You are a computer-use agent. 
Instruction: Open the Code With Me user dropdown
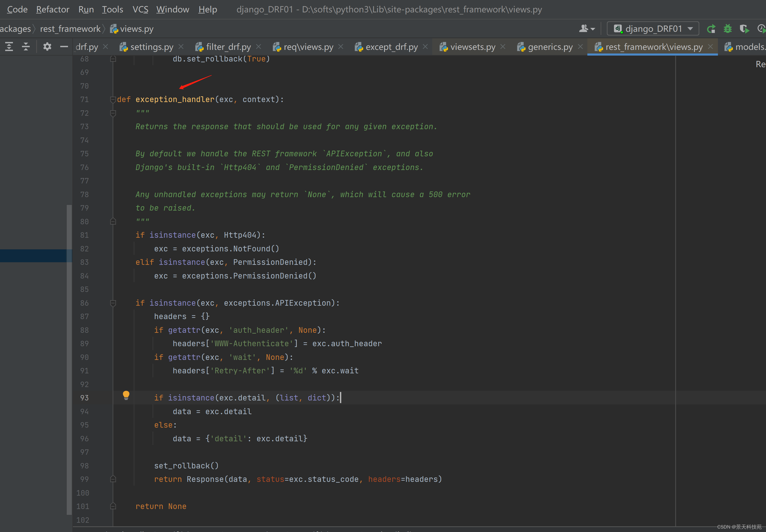587,29
